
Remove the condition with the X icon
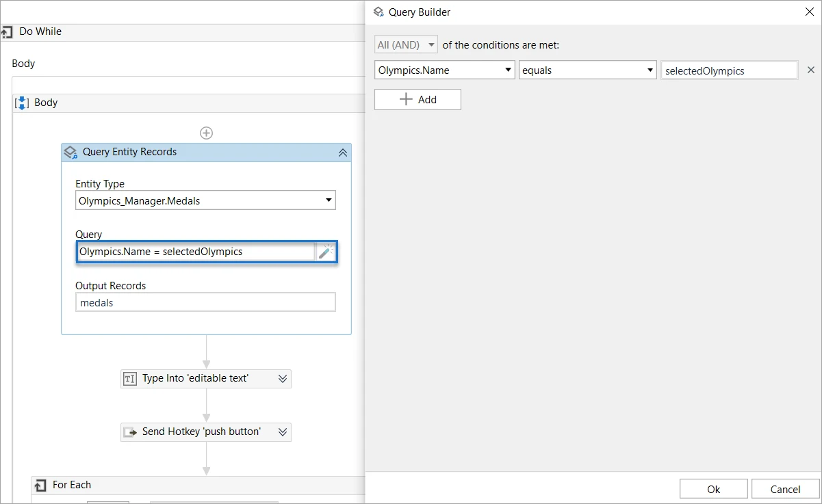[811, 70]
